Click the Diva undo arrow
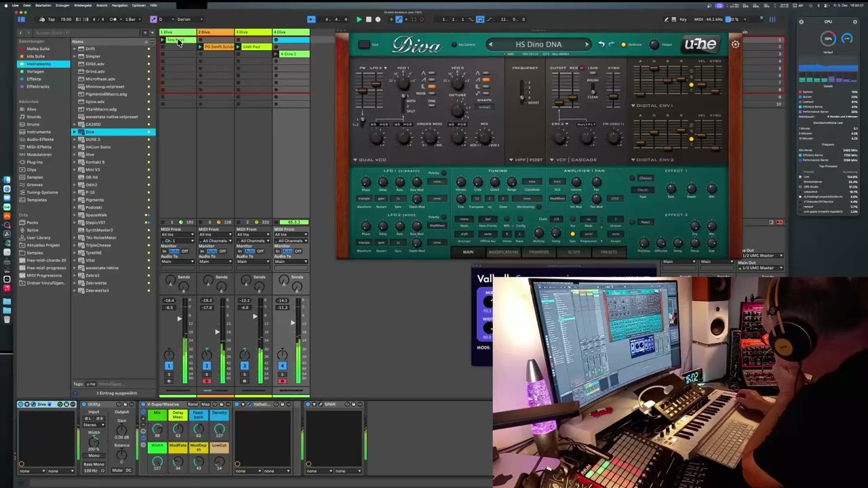 [x=601, y=45]
